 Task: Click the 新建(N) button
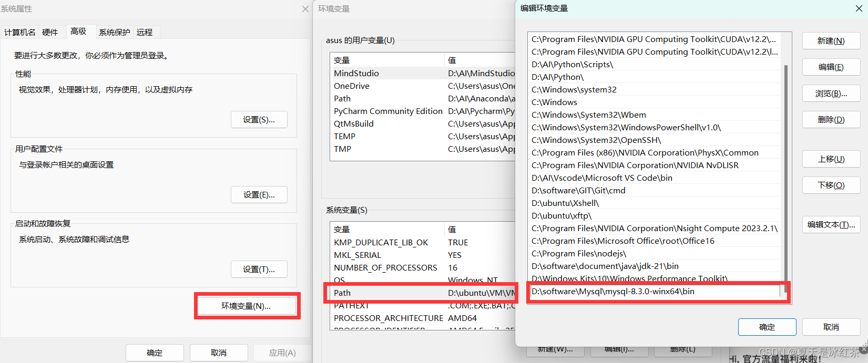coord(831,40)
